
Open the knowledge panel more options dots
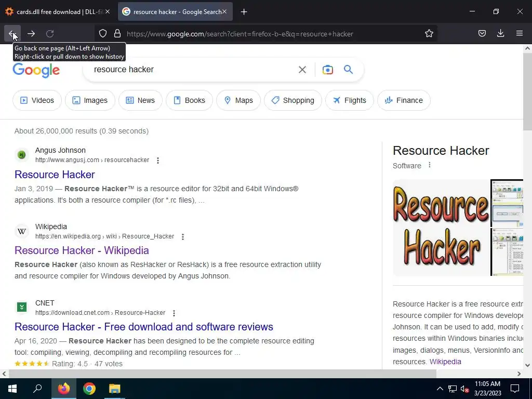pos(430,165)
